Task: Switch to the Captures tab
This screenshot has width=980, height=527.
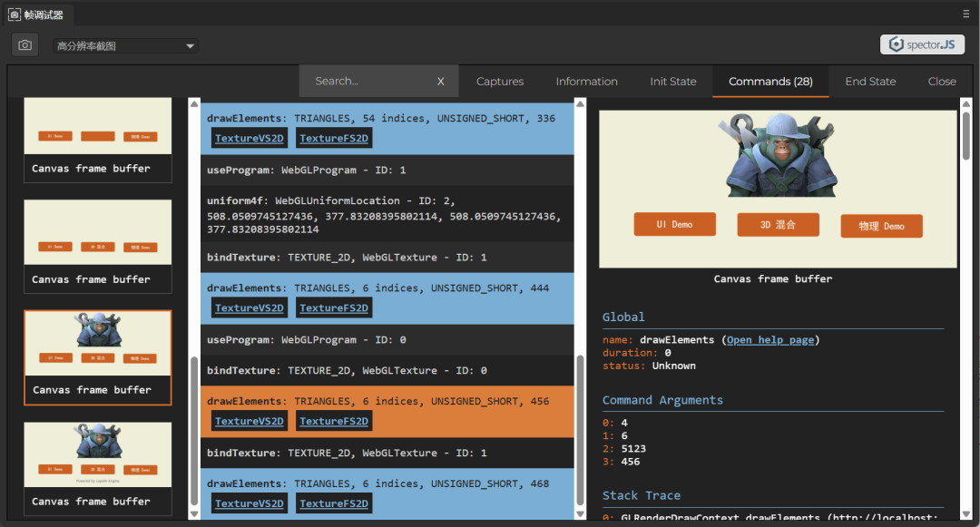Action: pos(499,81)
